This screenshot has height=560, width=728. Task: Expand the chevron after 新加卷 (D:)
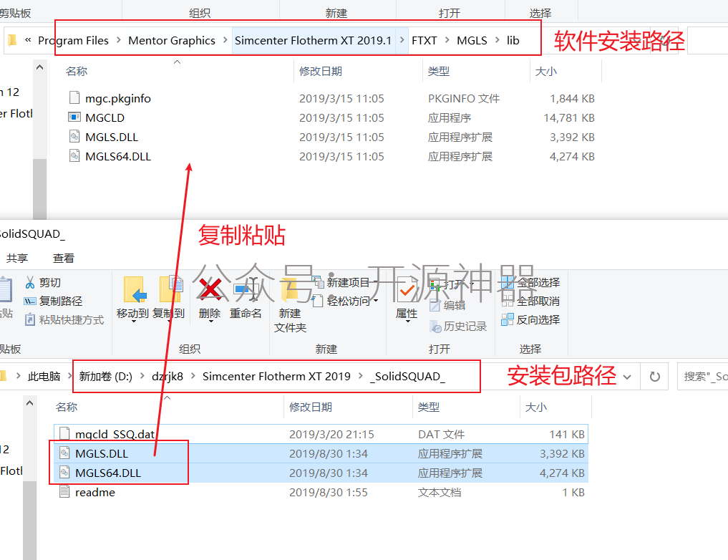coord(142,376)
